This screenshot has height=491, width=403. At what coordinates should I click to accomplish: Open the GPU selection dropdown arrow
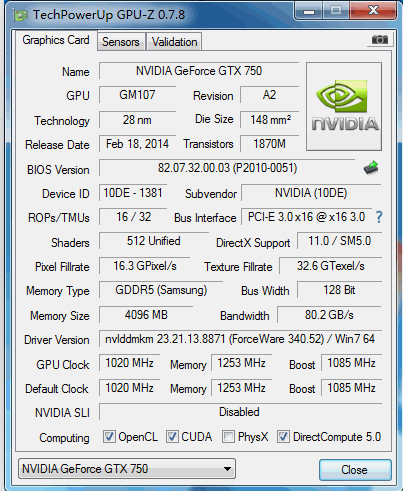[227, 469]
